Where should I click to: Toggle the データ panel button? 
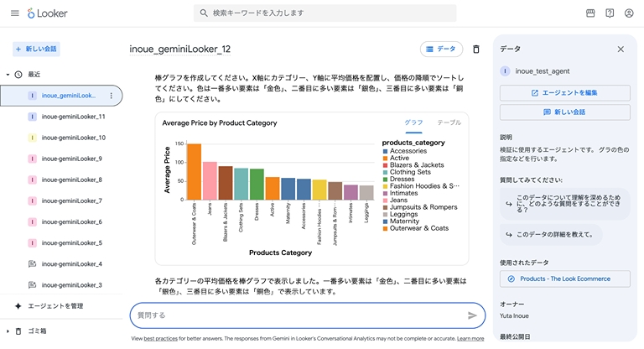(x=441, y=49)
